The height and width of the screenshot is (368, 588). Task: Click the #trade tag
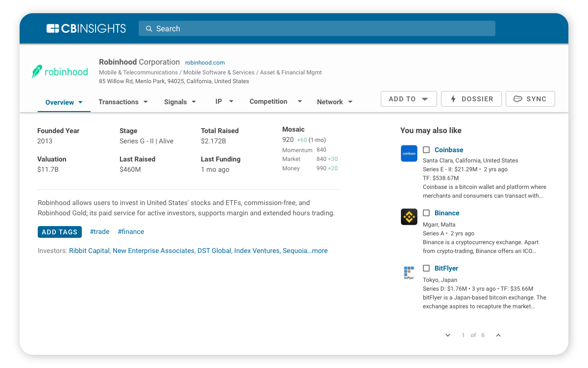pyautogui.click(x=100, y=231)
